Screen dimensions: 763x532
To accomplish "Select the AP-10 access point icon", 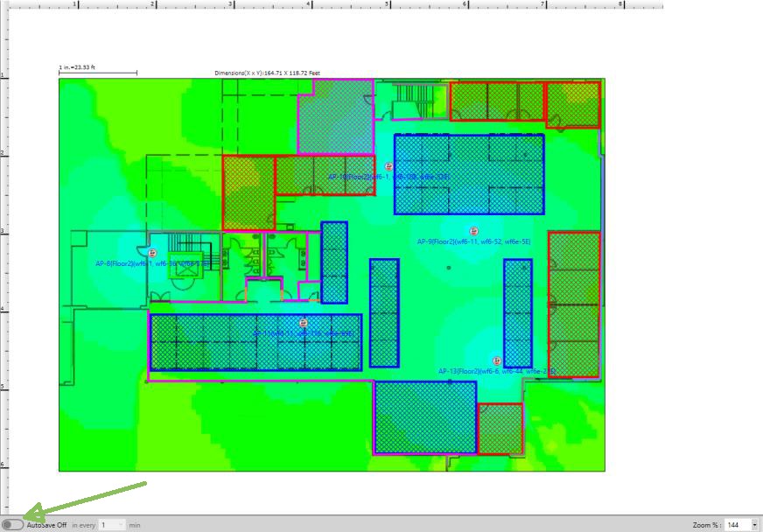I will [388, 166].
